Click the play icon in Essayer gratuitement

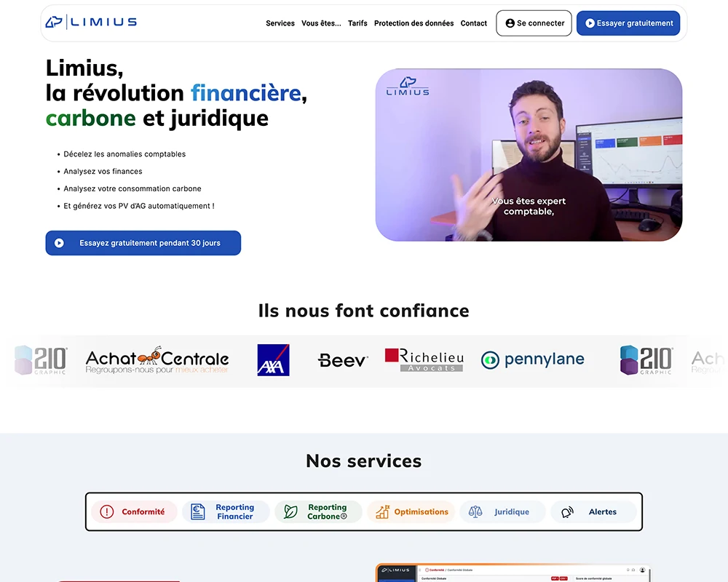coord(590,23)
